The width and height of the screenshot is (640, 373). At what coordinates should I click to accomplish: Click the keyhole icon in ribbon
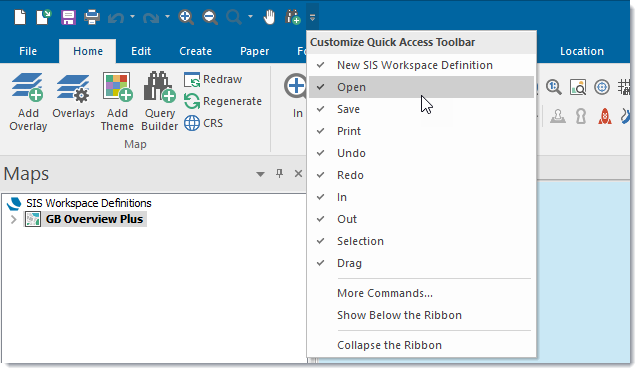coord(581,116)
